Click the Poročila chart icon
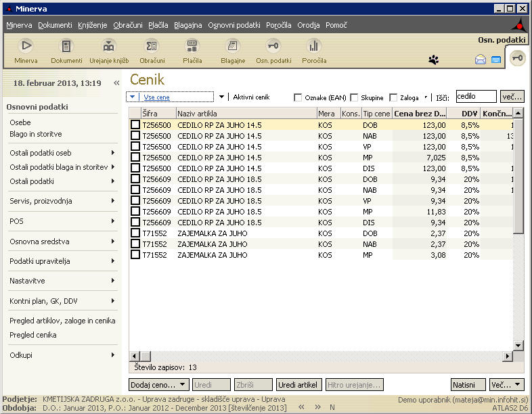532x414 pixels. click(313, 47)
